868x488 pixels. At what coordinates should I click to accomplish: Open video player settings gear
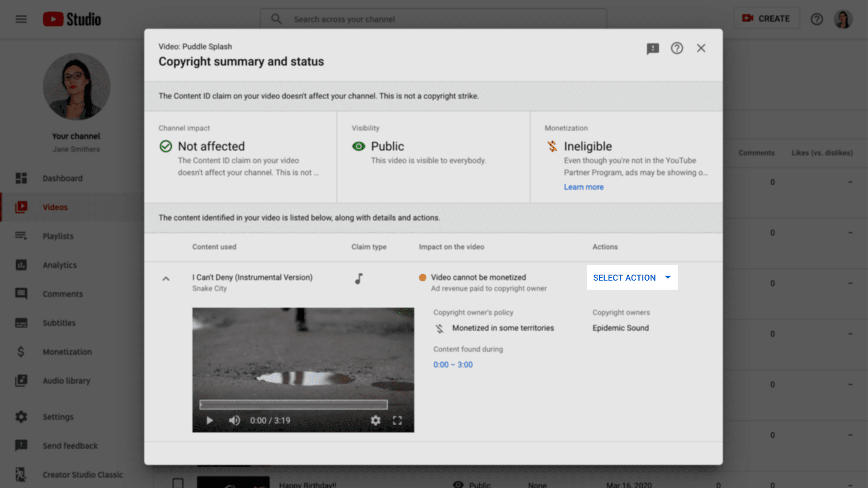point(375,421)
